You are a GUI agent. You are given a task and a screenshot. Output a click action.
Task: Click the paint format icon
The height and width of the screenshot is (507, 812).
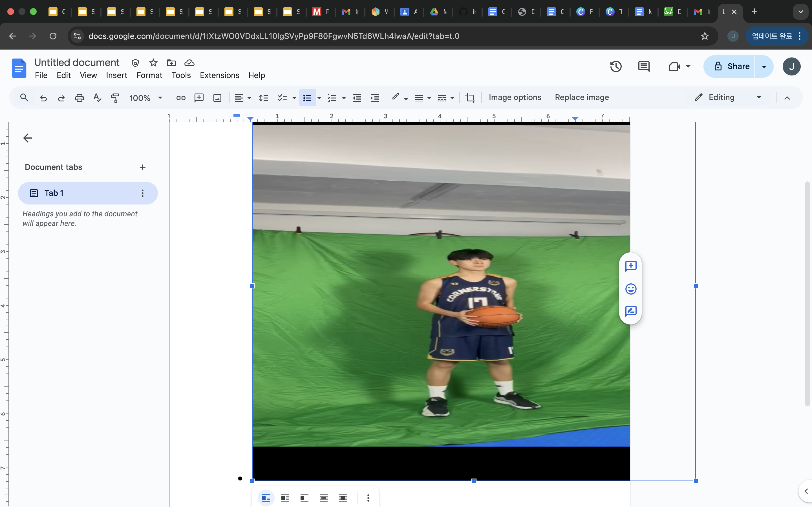pyautogui.click(x=115, y=97)
